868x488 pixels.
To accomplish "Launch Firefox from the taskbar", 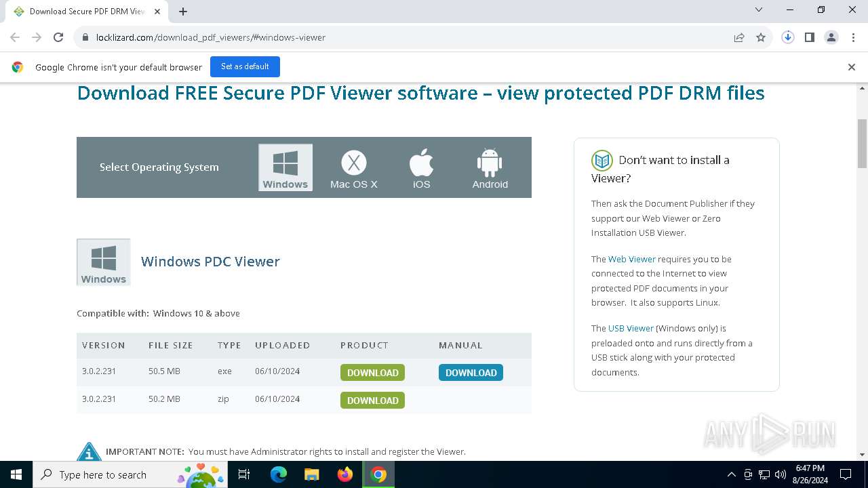I will click(x=345, y=474).
